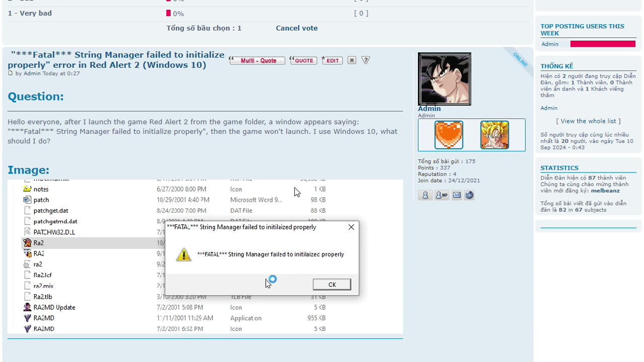Viewport: 644px width, 362px height.
Task: Send a private message via the MP icon
Action: click(441, 195)
